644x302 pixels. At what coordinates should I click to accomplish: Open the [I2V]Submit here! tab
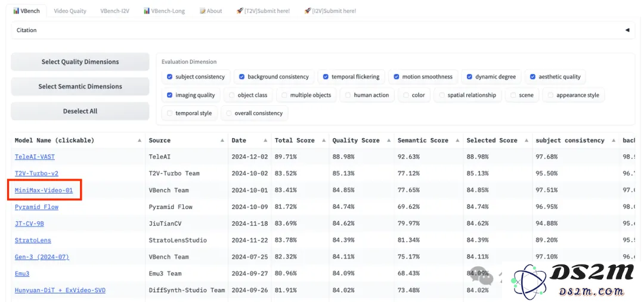click(330, 11)
